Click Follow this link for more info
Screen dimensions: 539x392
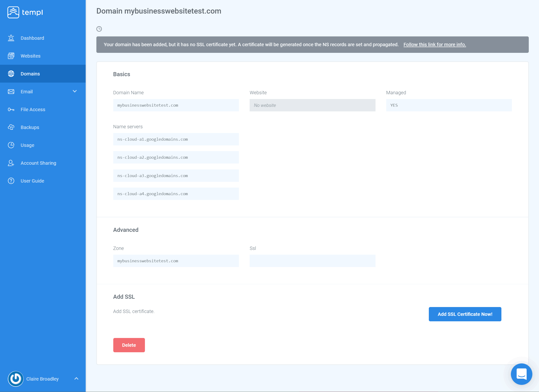coord(434,44)
